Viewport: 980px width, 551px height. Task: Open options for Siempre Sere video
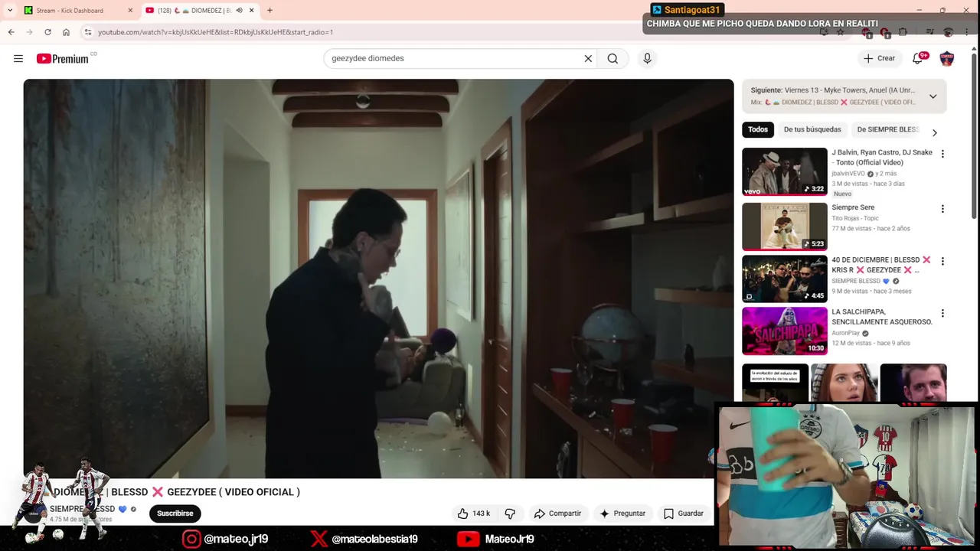(x=942, y=209)
